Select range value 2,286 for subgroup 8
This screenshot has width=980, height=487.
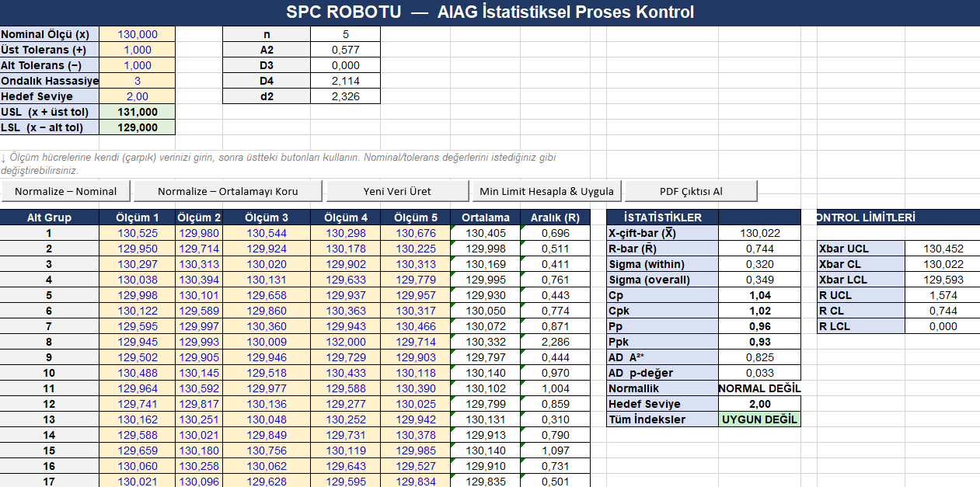coord(555,342)
